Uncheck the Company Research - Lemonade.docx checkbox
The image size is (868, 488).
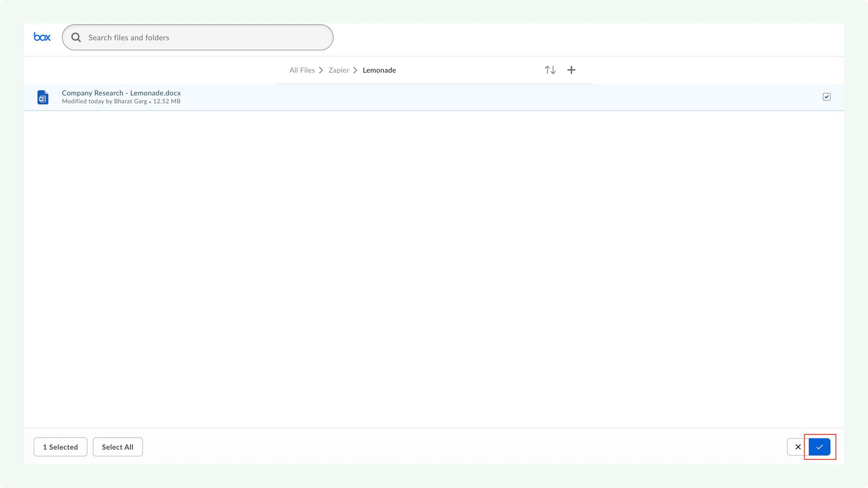pyautogui.click(x=827, y=97)
